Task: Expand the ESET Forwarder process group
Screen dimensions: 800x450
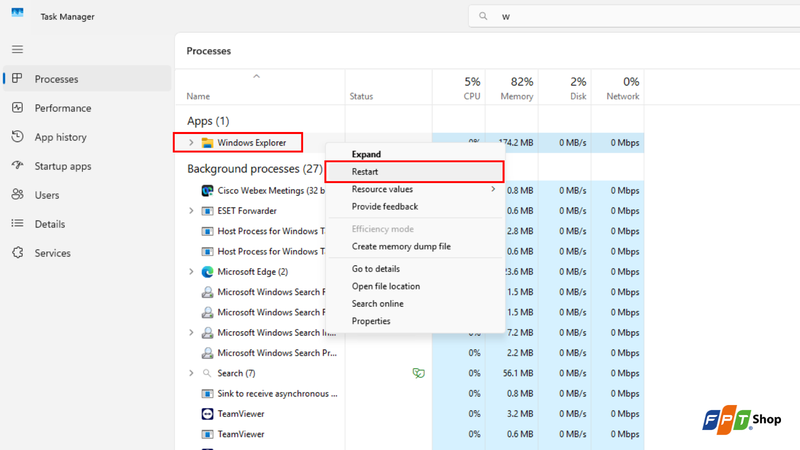Action: click(191, 211)
